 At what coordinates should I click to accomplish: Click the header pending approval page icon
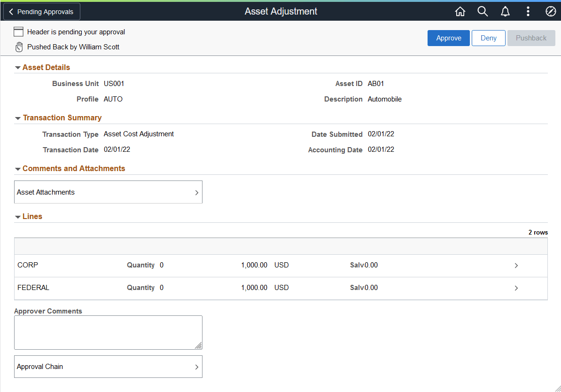[18, 31]
